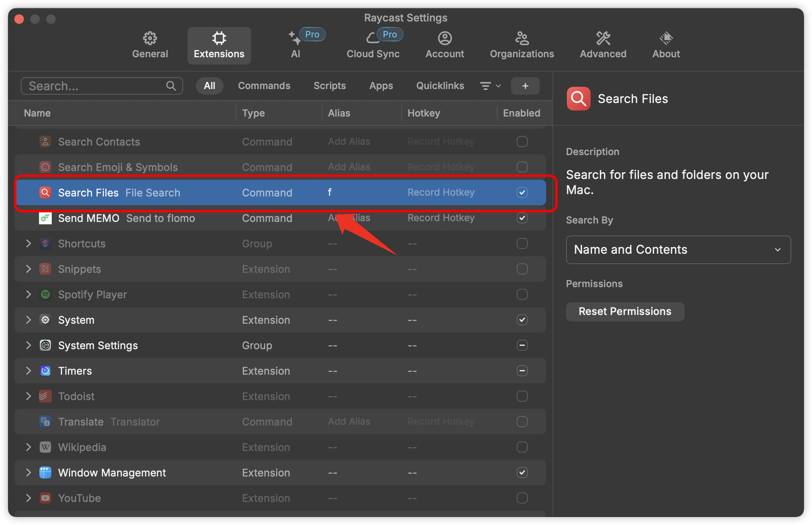Click Record Hotkey for Search Files

441,192
